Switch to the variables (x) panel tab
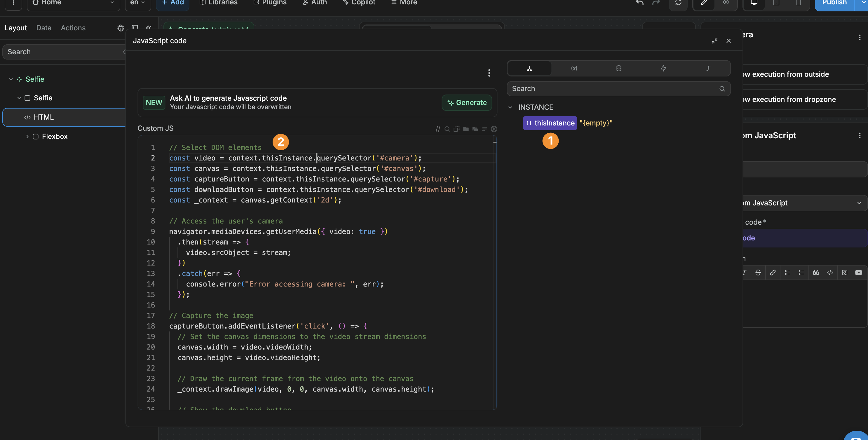868x440 pixels. tap(574, 68)
